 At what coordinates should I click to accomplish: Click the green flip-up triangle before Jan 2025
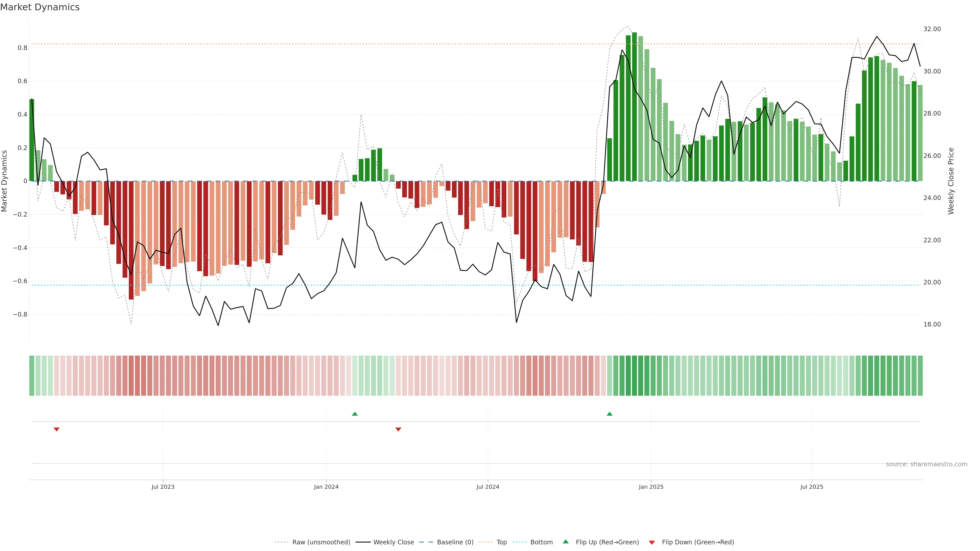pos(609,414)
